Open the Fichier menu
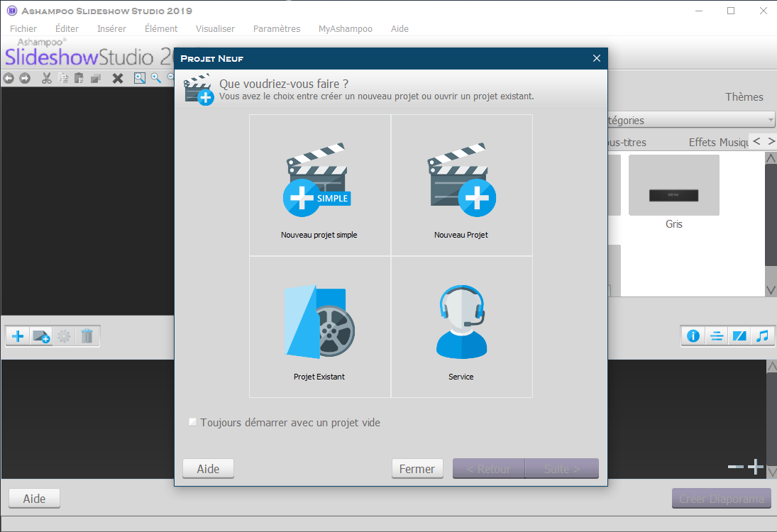Screen dimensions: 777x532 [23, 29]
